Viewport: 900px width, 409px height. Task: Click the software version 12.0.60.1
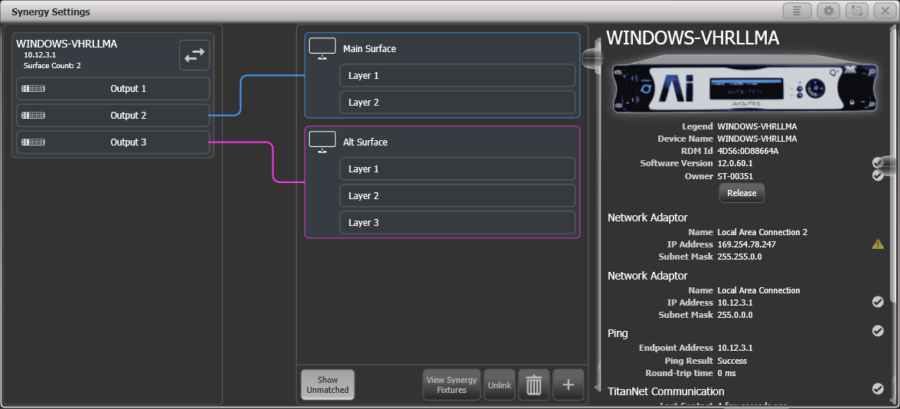(x=735, y=163)
